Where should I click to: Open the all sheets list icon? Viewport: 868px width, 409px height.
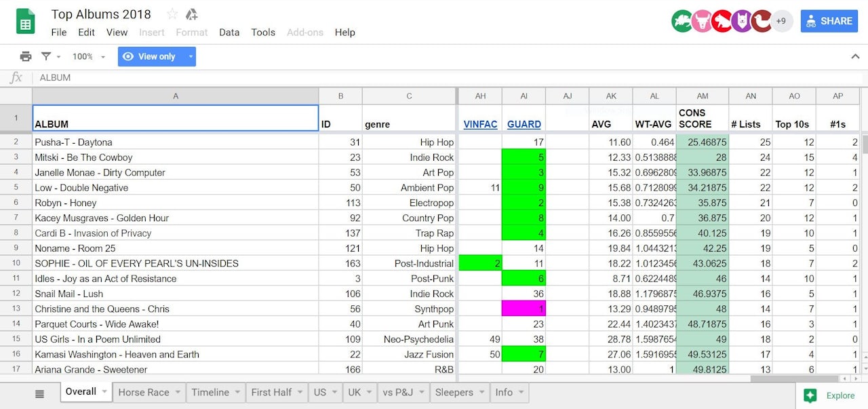pos(39,394)
